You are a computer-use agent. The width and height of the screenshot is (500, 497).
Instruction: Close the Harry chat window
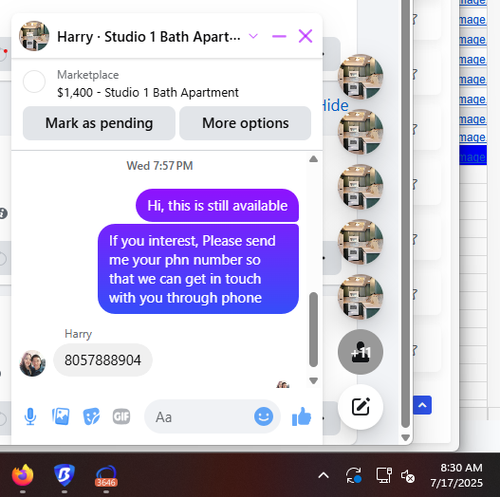[x=305, y=36]
